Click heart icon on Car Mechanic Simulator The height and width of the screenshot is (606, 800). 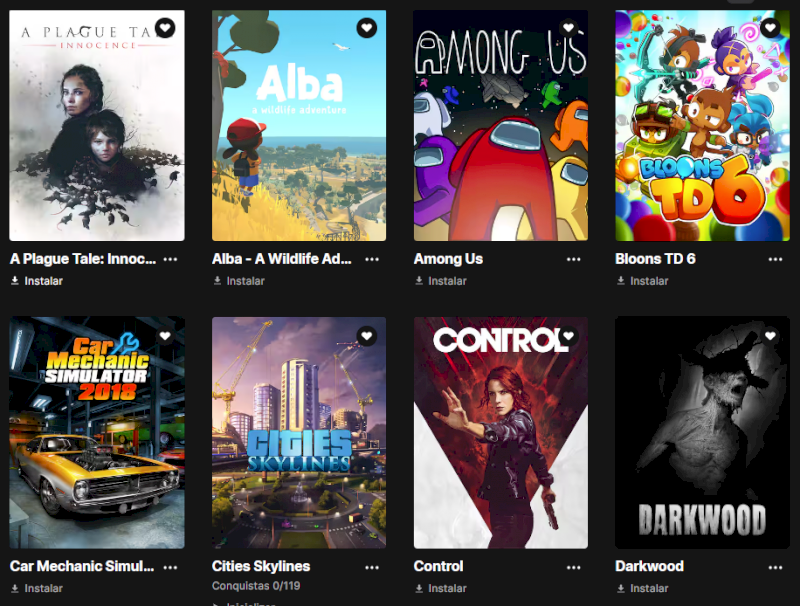[x=165, y=336]
